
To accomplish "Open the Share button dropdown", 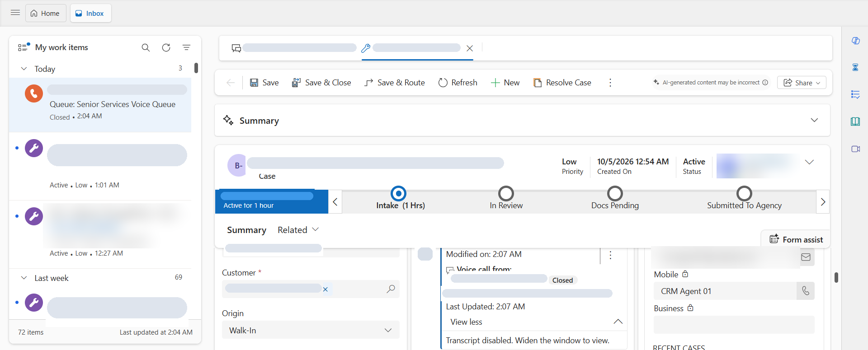I will point(802,83).
